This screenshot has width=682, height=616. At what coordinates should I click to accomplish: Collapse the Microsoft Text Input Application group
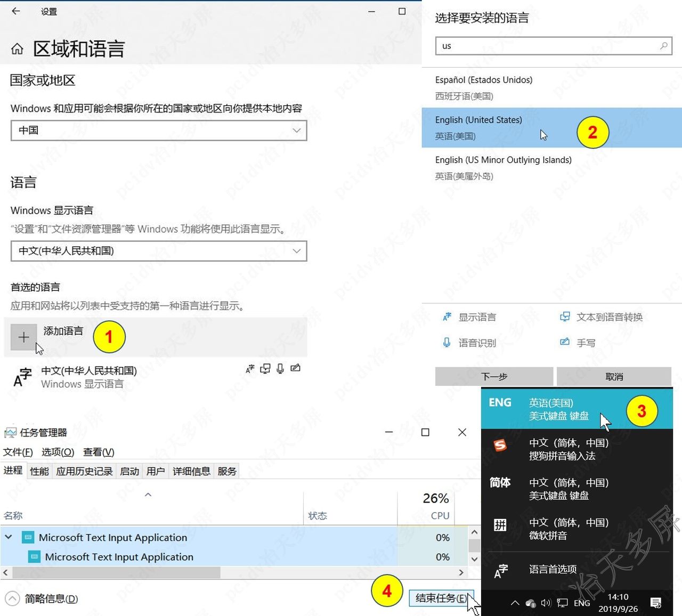(x=9, y=537)
